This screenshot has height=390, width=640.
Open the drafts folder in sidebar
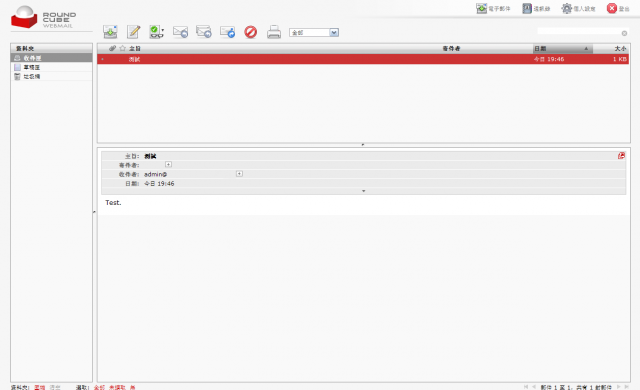(x=51, y=67)
